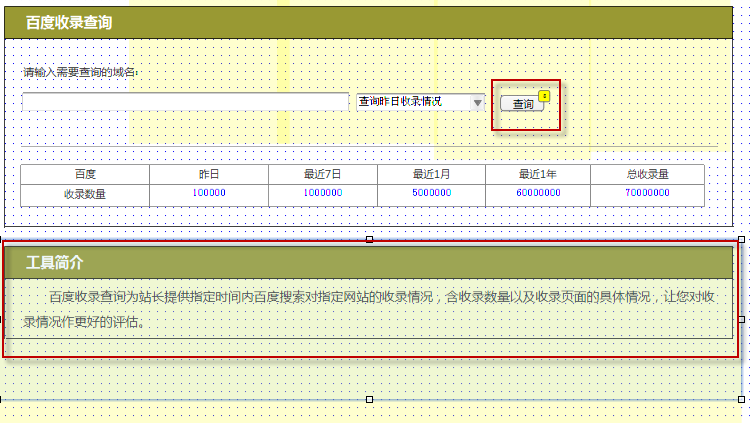Viewport: 750px width, 423px height.
Task: Click the label 请输入需要查询的域名
Action: click(x=81, y=72)
